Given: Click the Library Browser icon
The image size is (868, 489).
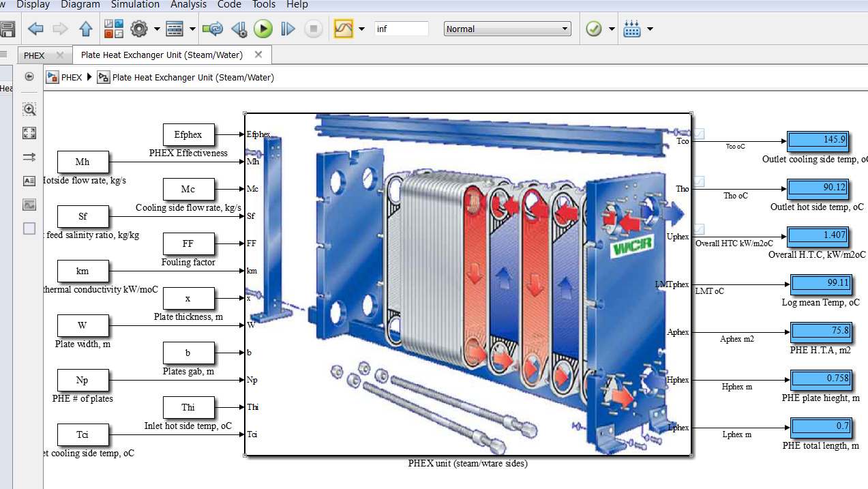Looking at the screenshot, I should (x=113, y=28).
